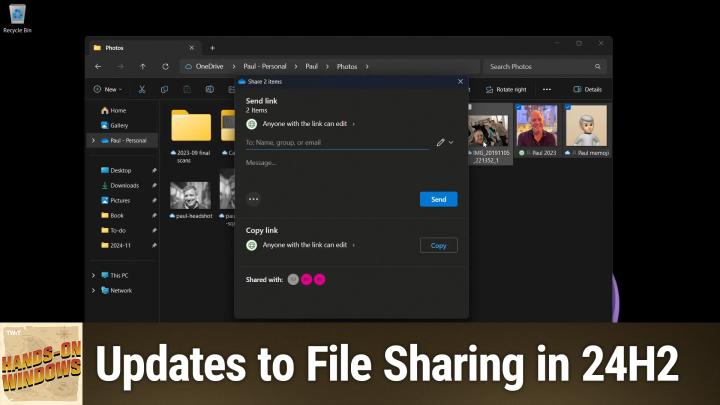This screenshot has height=405, width=720.
Task: Click the Message text field
Action: click(x=351, y=163)
